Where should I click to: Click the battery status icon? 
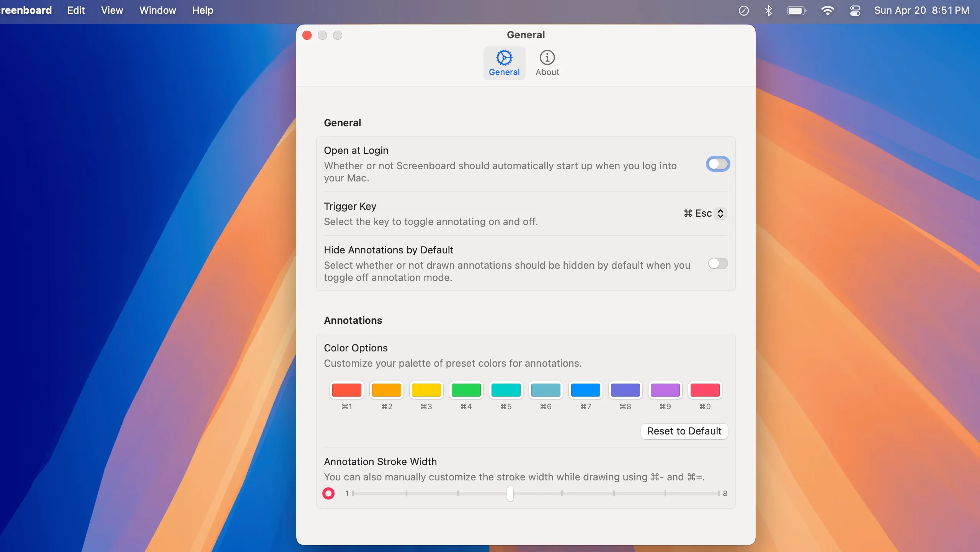pyautogui.click(x=797, y=11)
